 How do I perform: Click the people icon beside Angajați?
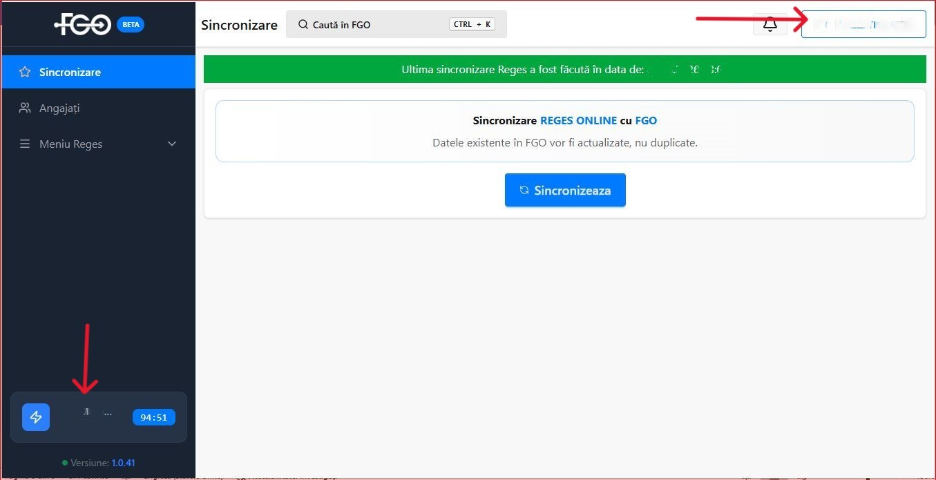[x=24, y=108]
